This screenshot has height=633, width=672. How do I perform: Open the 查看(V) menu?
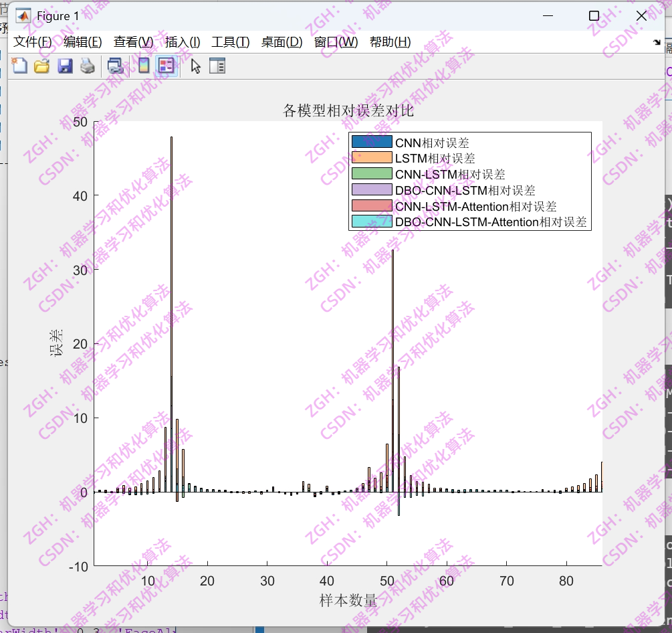[x=133, y=42]
